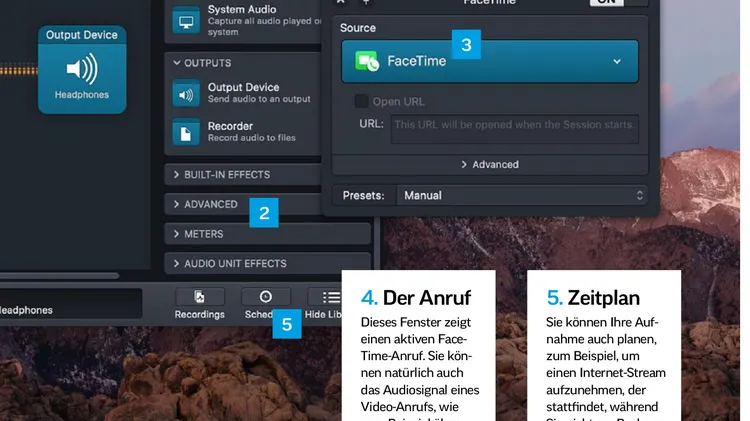Expand the ADVANCED library section
The image size is (750, 421).
point(243,204)
